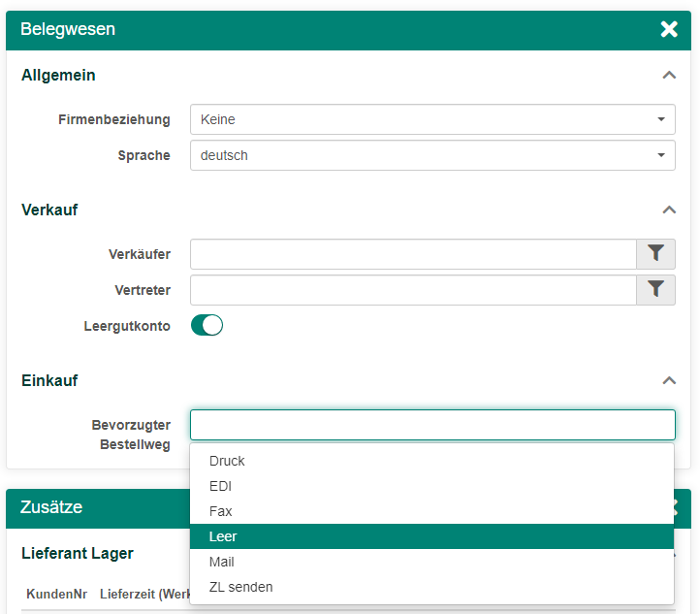The width and height of the screenshot is (700, 614).
Task: Open the Sprache dropdown
Action: [432, 155]
